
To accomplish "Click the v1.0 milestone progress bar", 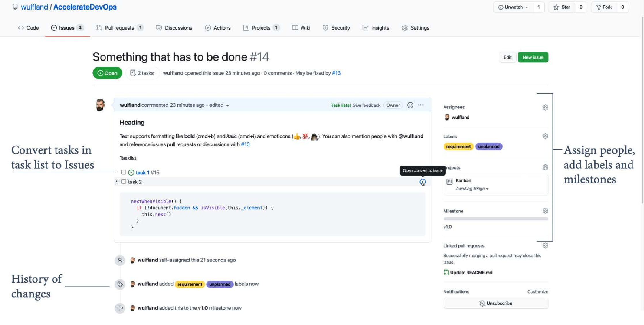I will tap(496, 219).
